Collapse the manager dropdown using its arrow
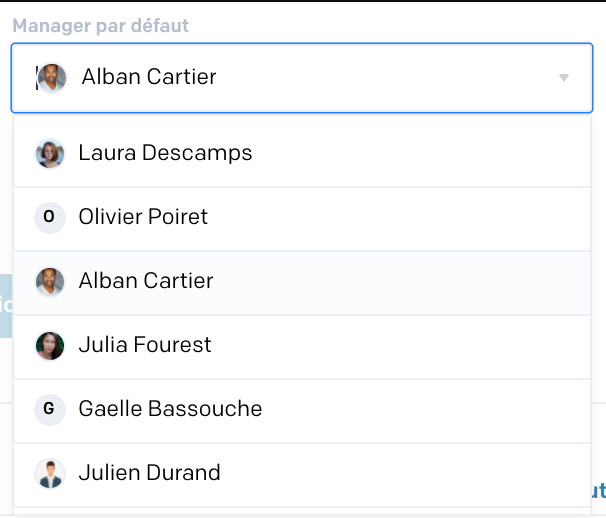This screenshot has height=518, width=606. 564,78
